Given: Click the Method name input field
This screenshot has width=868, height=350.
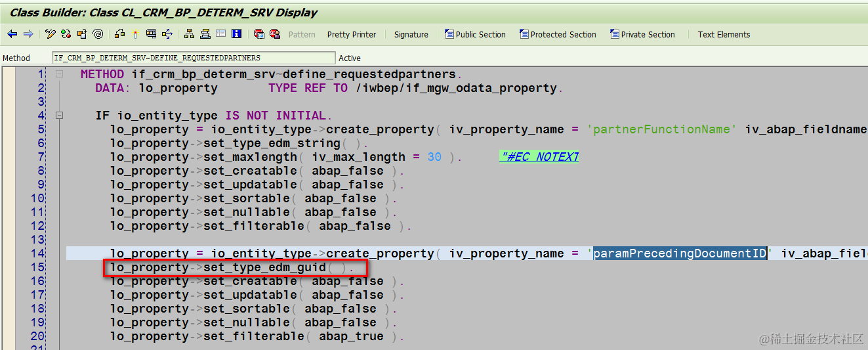Looking at the screenshot, I should tap(193, 58).
